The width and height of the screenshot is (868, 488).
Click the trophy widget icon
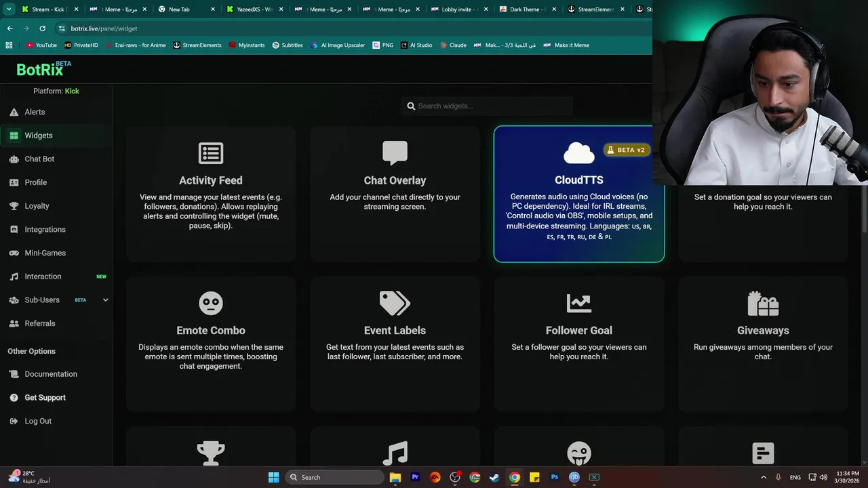211,453
